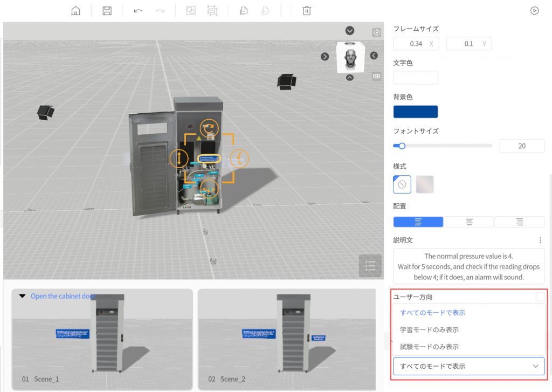Viewport: 552px width, 392px height.
Task: Select the Scene_2 thumbnail
Action: 286,339
